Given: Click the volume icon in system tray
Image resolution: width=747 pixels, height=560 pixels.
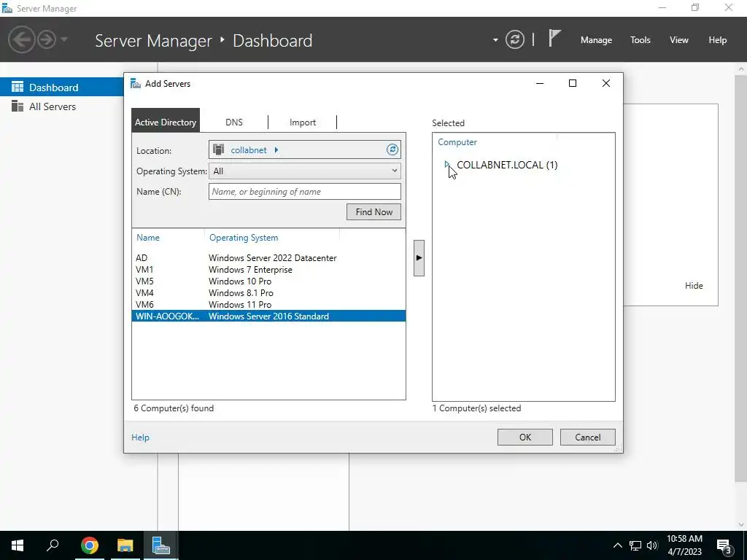Looking at the screenshot, I should click(x=652, y=545).
